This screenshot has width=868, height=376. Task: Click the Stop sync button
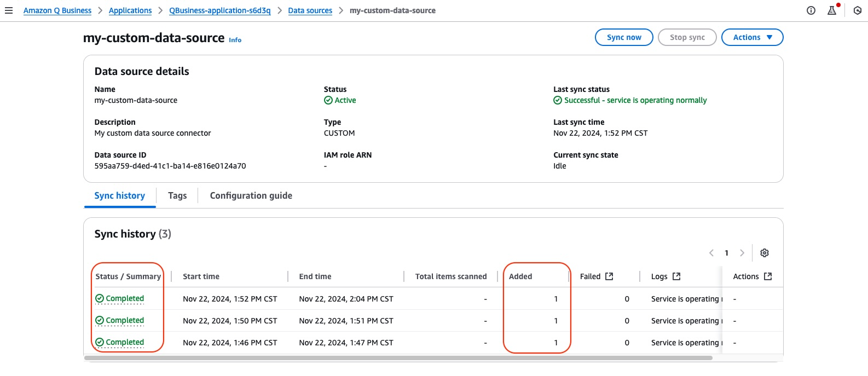(687, 37)
